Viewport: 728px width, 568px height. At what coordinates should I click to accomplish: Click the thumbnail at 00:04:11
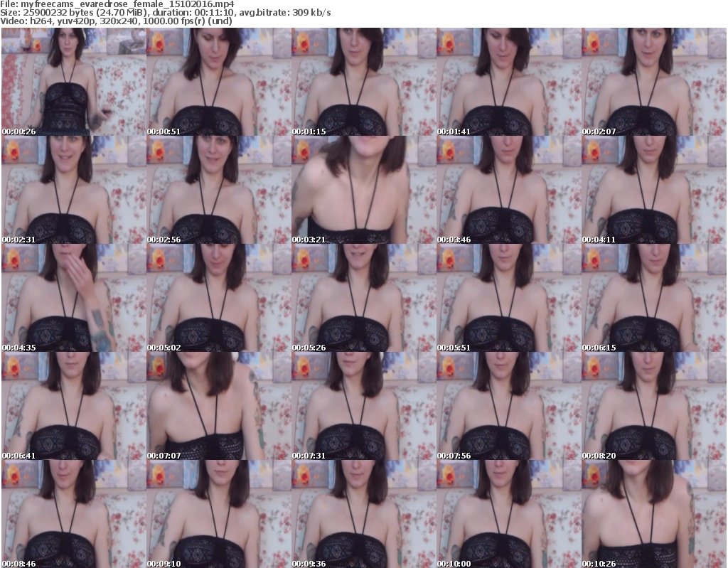click(653, 190)
